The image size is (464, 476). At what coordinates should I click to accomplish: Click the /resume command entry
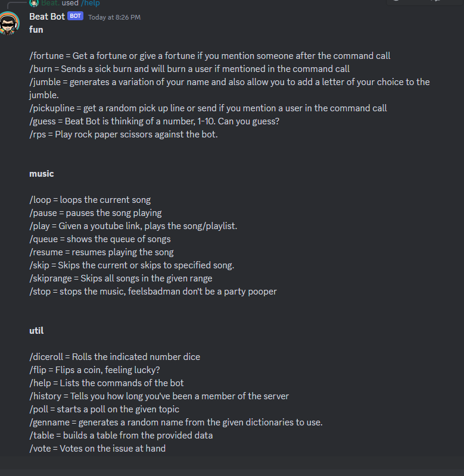46,252
